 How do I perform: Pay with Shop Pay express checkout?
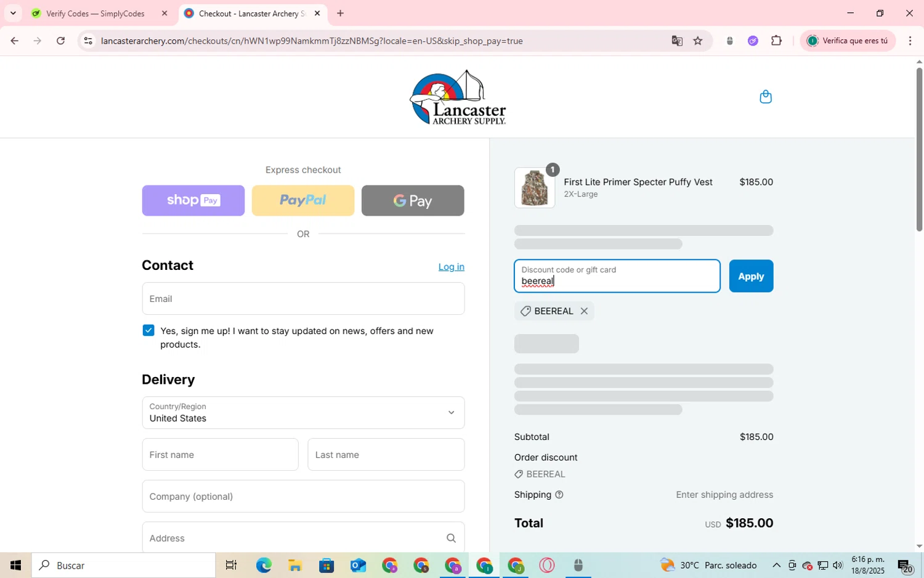tap(193, 200)
